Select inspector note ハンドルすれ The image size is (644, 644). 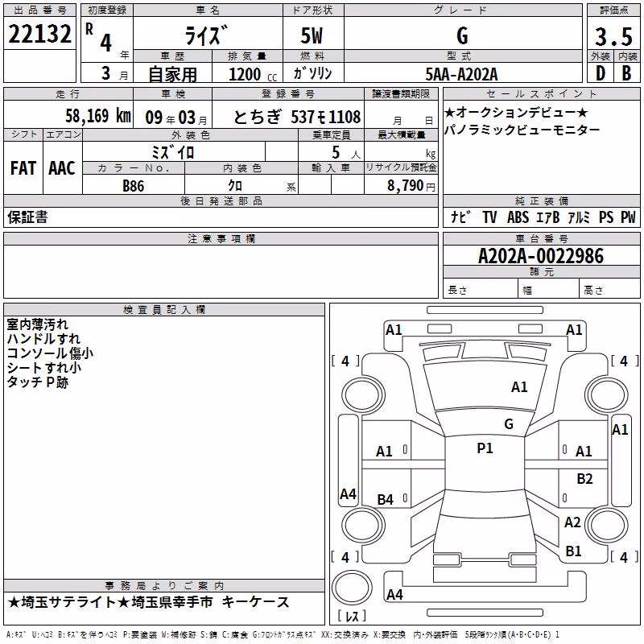[44, 338]
